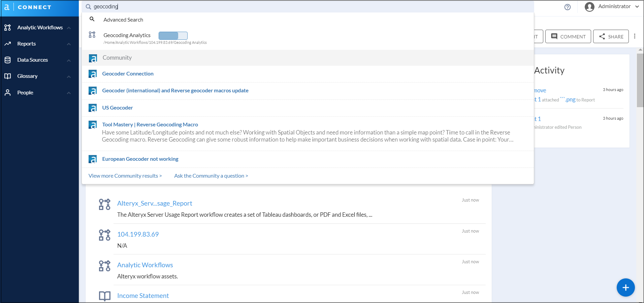The width and height of the screenshot is (644, 303).
Task: Click the Data Sources database icon
Action: [8, 60]
